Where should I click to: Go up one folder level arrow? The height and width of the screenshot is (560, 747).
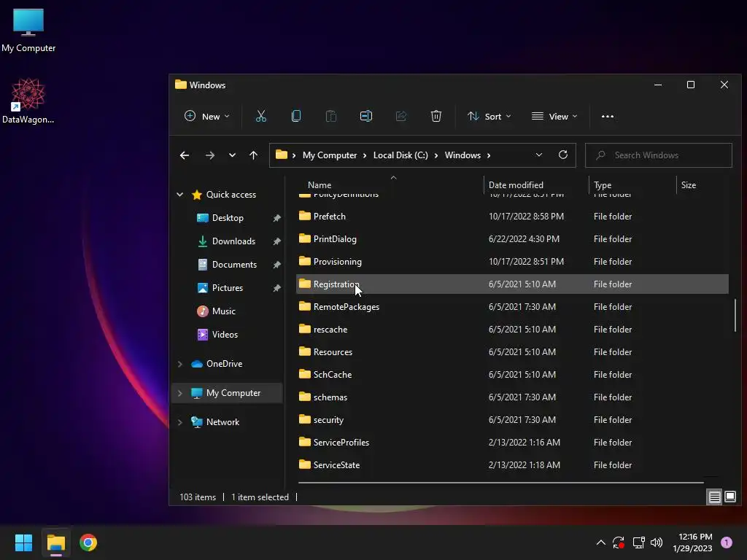[253, 155]
